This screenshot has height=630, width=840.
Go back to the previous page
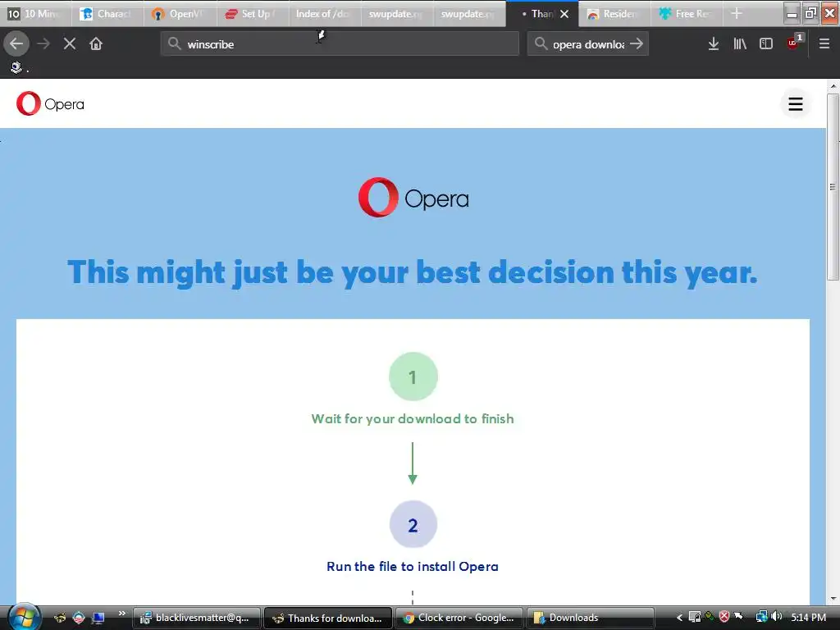tap(16, 43)
